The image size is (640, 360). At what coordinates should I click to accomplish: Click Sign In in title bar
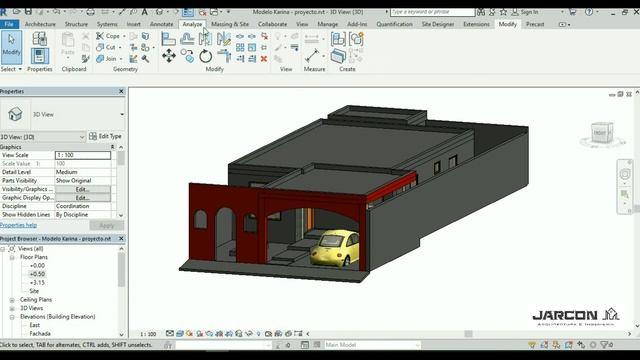coord(529,12)
